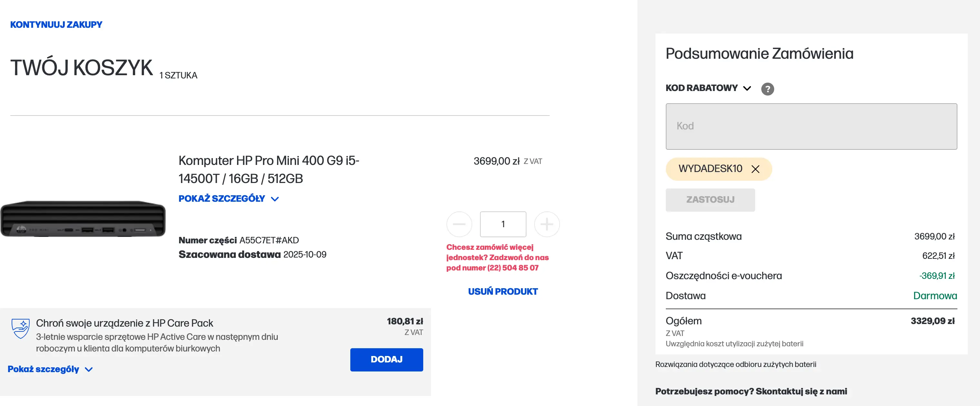The image size is (980, 406).
Task: Expand the KOD RABATOWY section chevron
Action: (747, 88)
